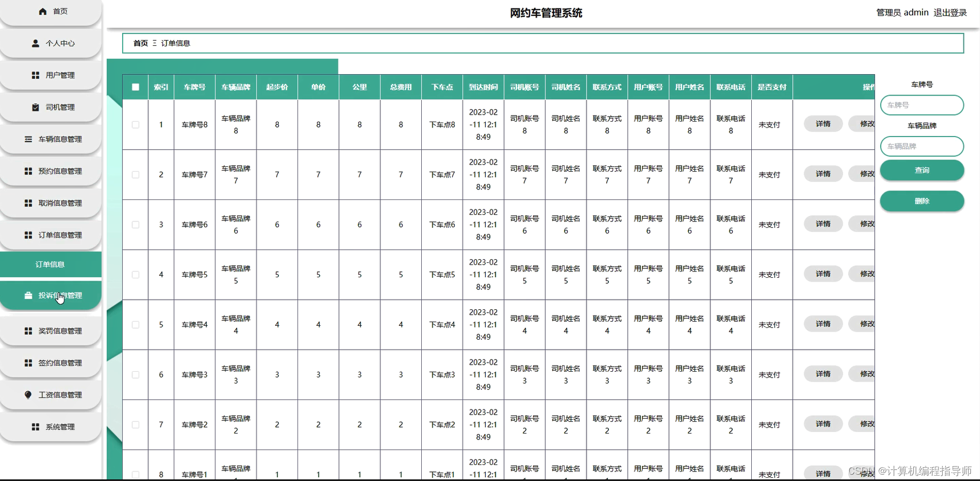Click the 下车点6 cell

[442, 225]
